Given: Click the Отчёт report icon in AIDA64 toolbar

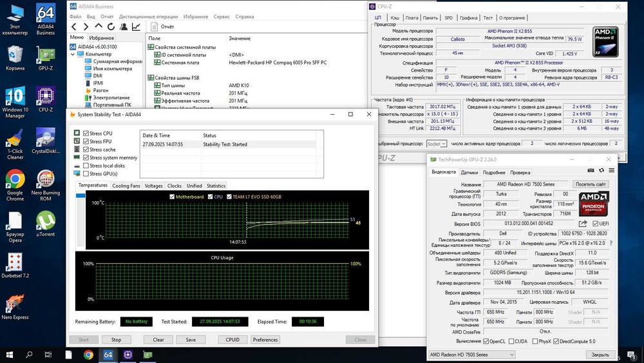Looking at the screenshot, I should pyautogui.click(x=155, y=26).
